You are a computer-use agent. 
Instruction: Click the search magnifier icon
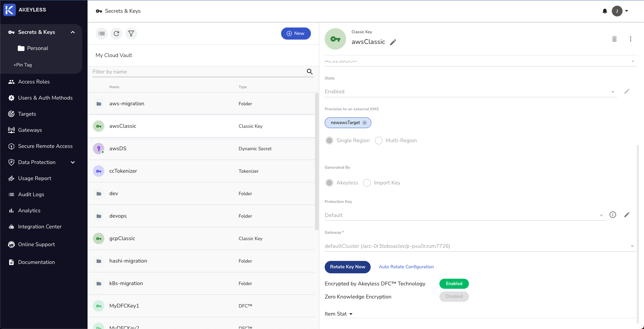[x=310, y=71]
